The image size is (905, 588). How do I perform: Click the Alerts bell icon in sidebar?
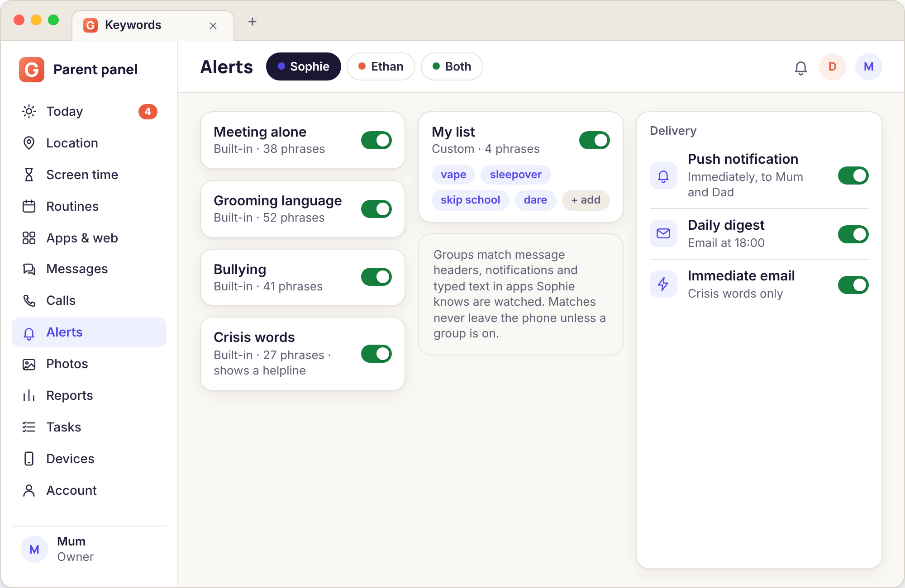pyautogui.click(x=29, y=333)
